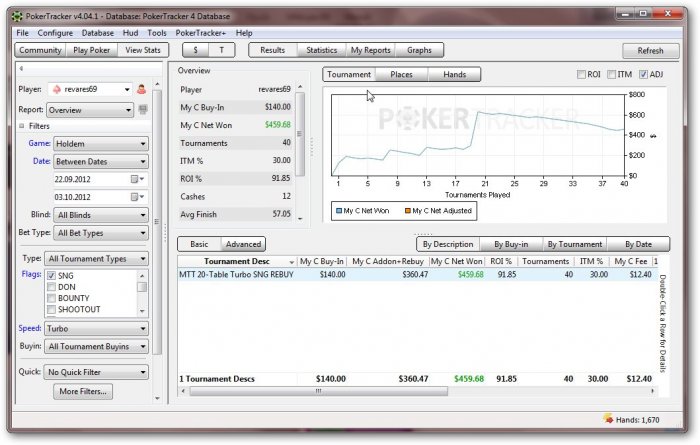Click the Advanced view button
Image resolution: width=700 pixels, height=445 pixels.
pyautogui.click(x=243, y=244)
